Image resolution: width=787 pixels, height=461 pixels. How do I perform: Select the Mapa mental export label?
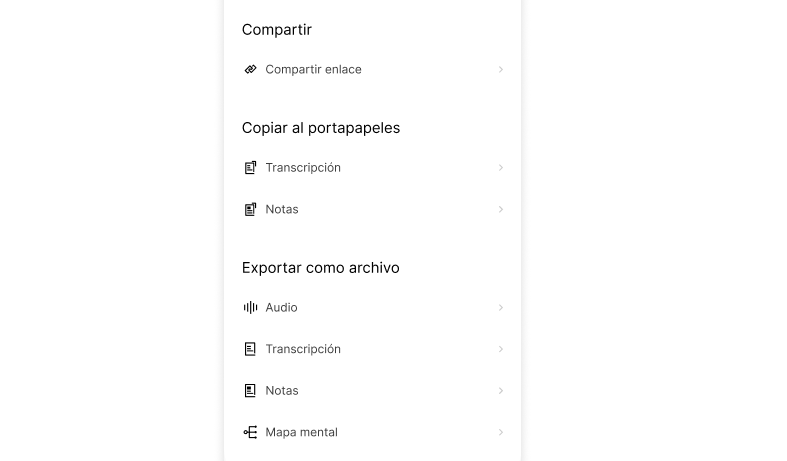(301, 433)
